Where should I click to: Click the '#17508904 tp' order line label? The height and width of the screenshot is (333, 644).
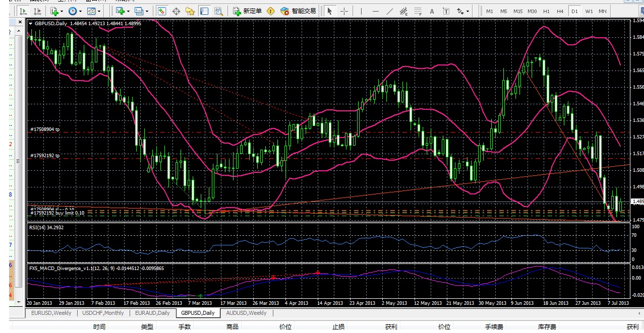pos(45,129)
